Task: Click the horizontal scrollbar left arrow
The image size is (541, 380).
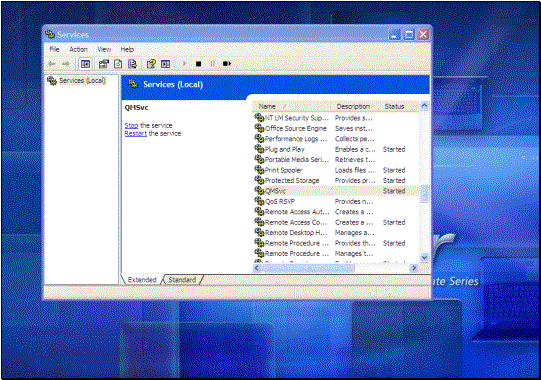Action: tap(257, 268)
